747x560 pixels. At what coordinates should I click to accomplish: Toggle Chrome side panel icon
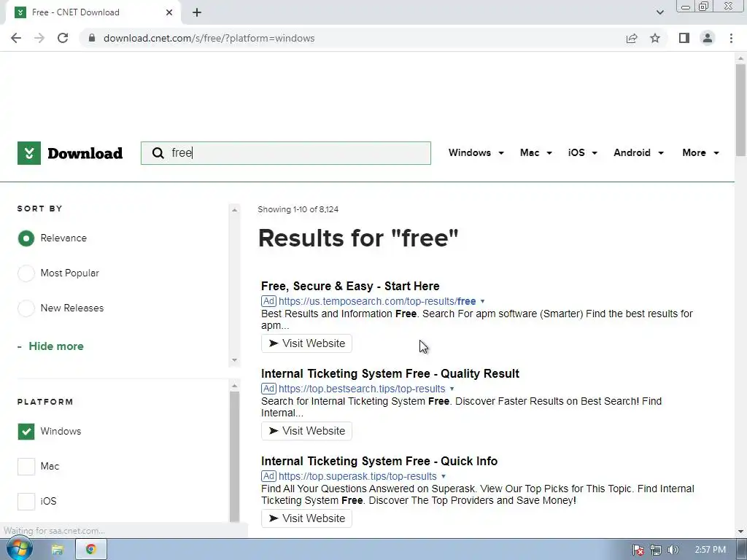pos(684,38)
